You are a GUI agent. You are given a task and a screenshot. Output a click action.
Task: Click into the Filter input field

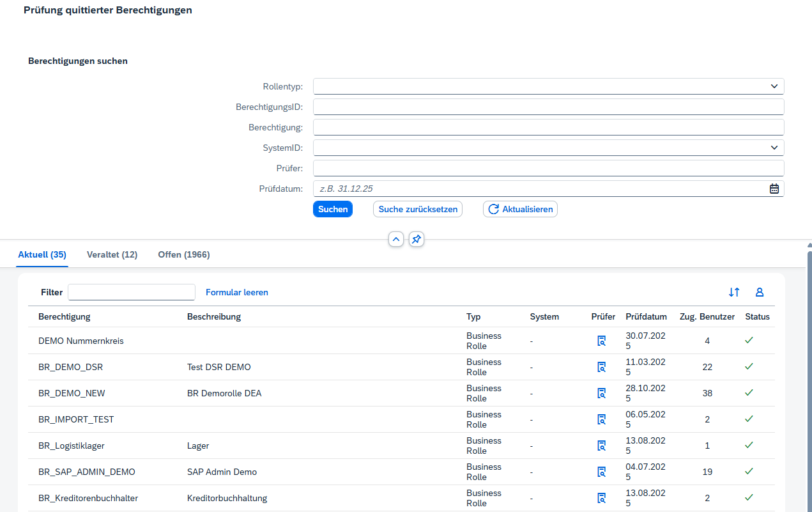coord(132,292)
